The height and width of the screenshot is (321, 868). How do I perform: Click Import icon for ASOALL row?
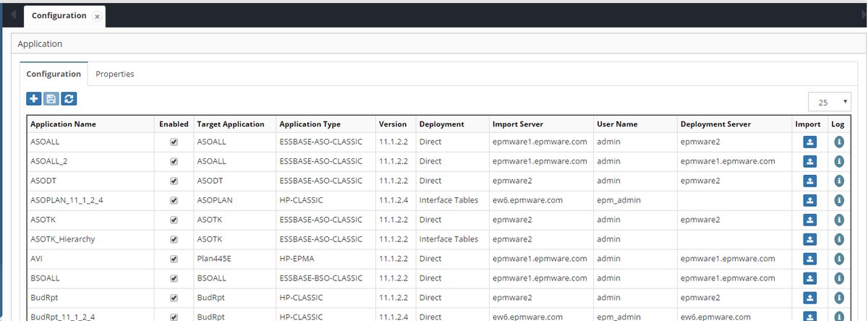[810, 142]
